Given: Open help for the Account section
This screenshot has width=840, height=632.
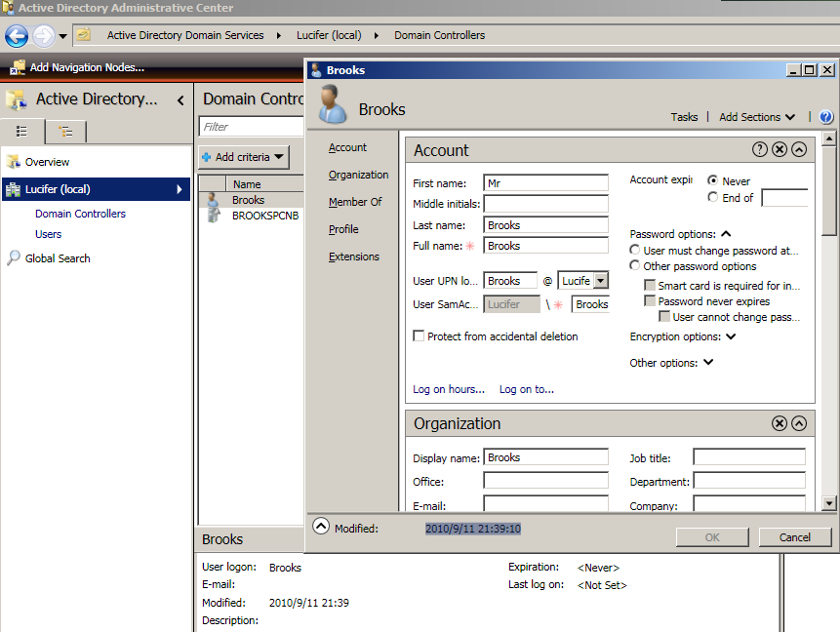Looking at the screenshot, I should [x=760, y=149].
